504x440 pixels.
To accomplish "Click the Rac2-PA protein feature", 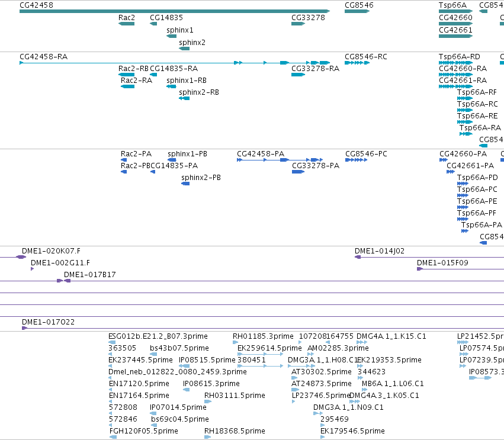I will coord(124,160).
